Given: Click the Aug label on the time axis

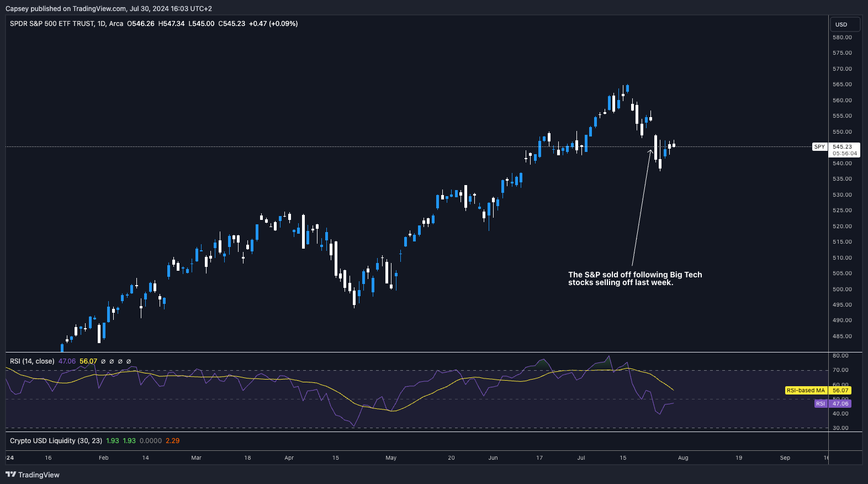Looking at the screenshot, I should [x=683, y=458].
